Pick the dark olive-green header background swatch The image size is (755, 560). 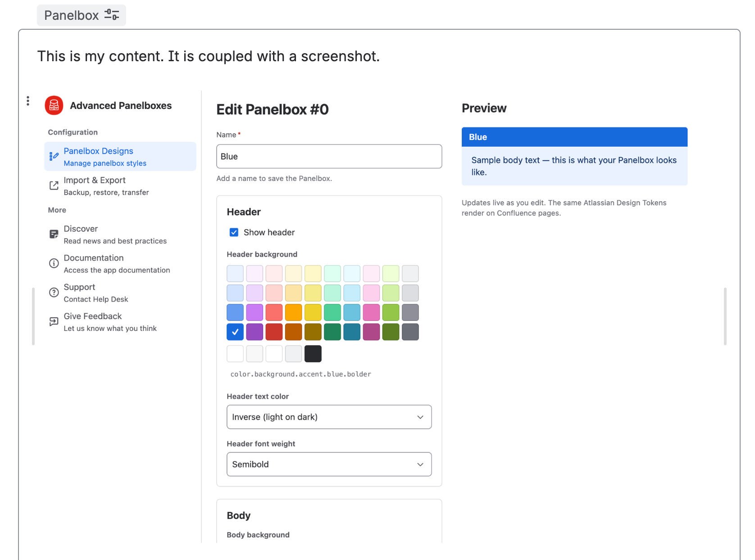391,332
